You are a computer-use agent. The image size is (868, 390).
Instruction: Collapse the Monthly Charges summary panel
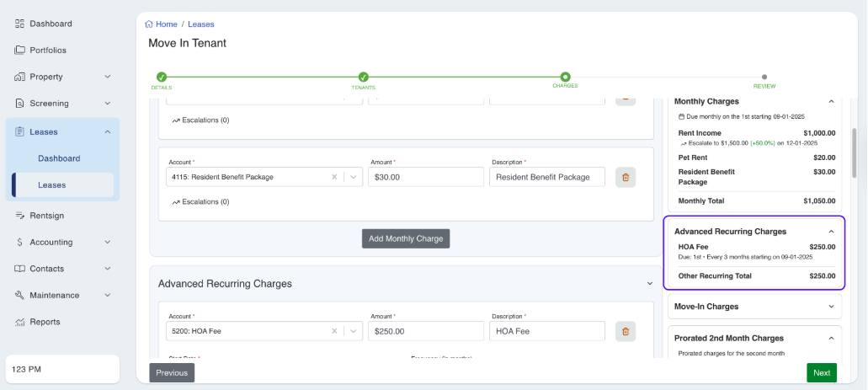(831, 101)
